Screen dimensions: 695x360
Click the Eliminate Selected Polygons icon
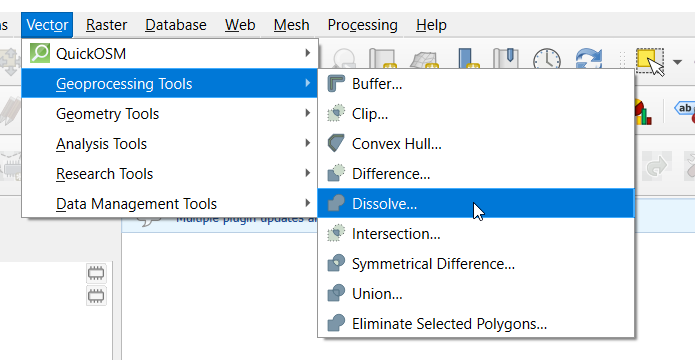coord(336,324)
